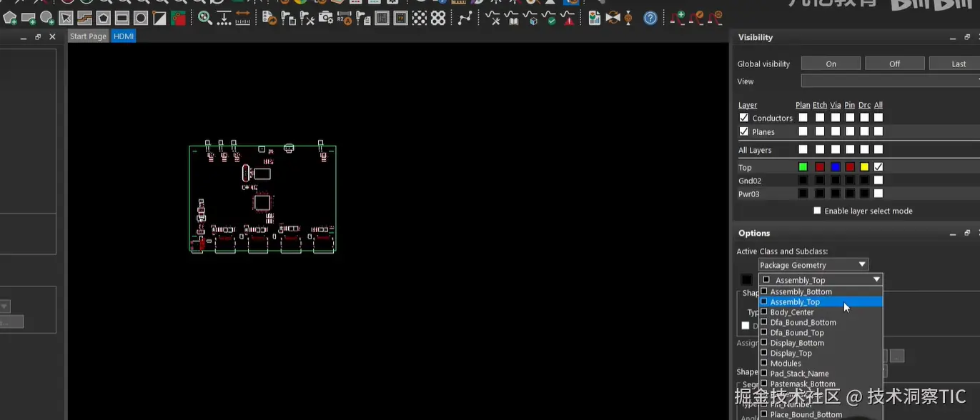Open the waveform with book library icon
This screenshot has width=980, height=420.
[512, 18]
